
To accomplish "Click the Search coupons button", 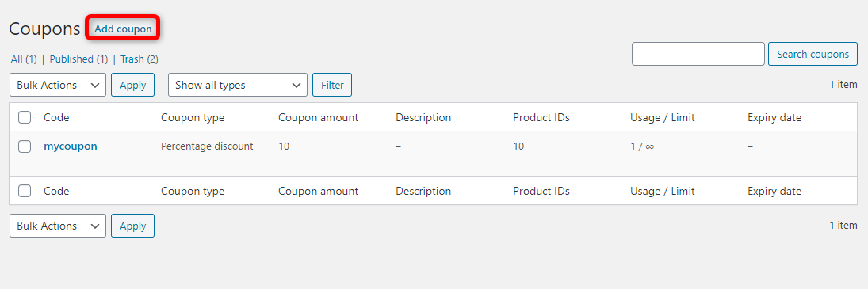I will tap(813, 54).
